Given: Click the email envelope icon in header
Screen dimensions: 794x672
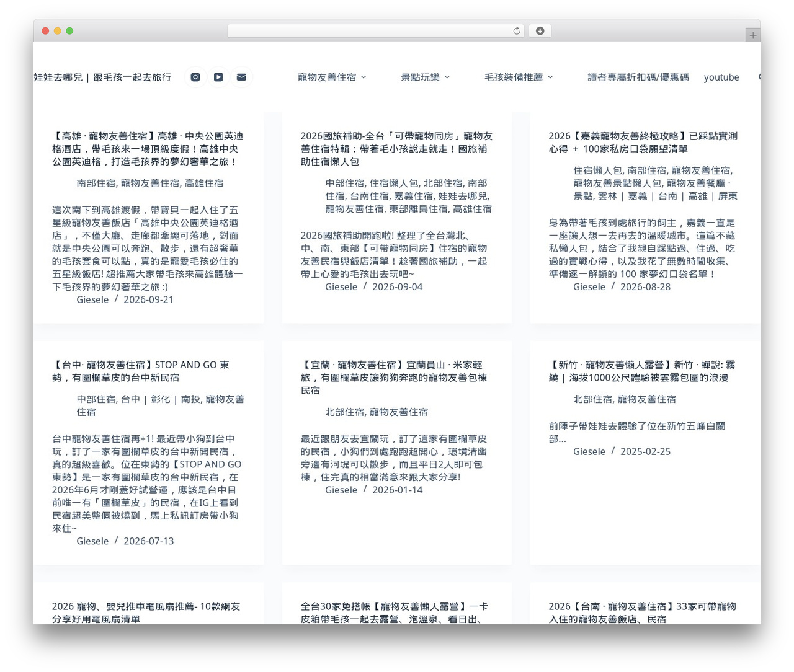Looking at the screenshot, I should (x=241, y=77).
